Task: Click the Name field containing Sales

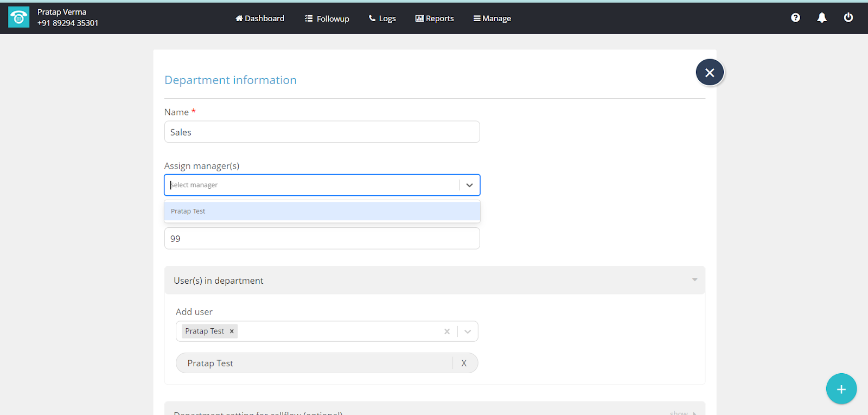Action: 322,132
